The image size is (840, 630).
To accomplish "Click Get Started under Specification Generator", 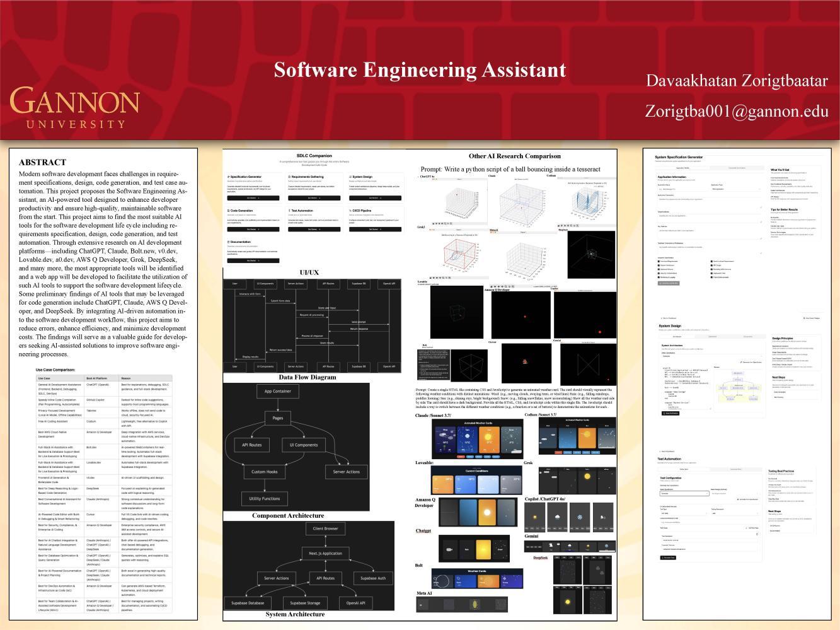I will coord(253,198).
